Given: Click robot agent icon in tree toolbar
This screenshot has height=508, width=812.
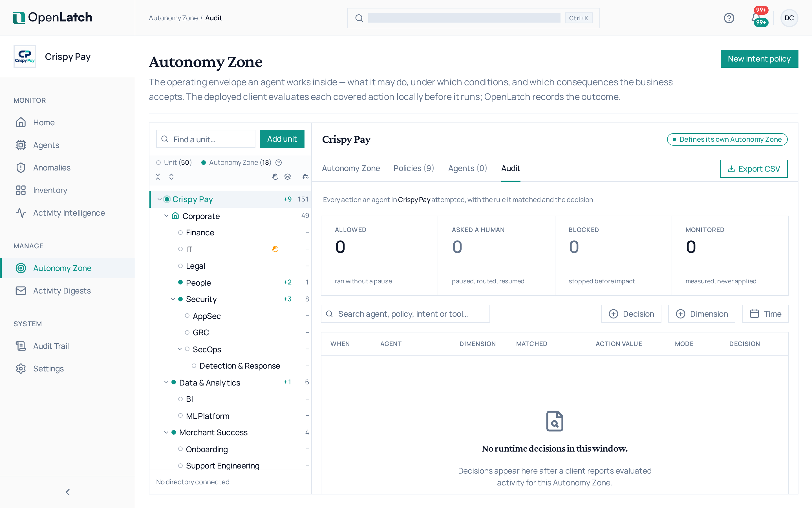Looking at the screenshot, I should (x=305, y=177).
